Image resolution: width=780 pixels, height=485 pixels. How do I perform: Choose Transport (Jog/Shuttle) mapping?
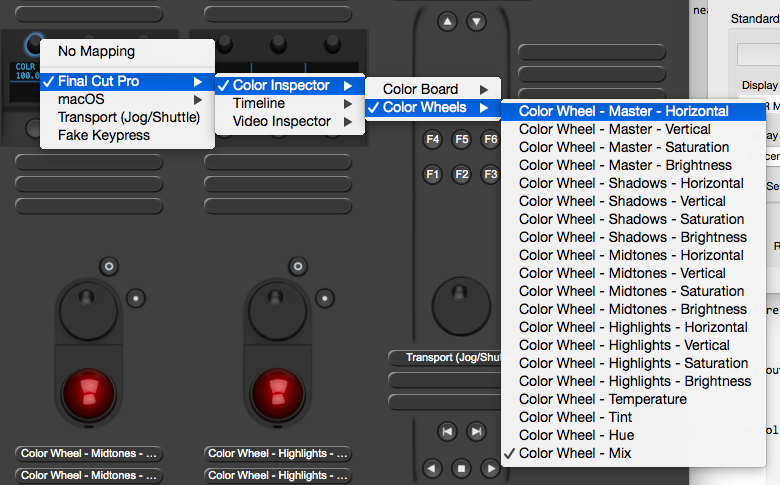coord(127,117)
